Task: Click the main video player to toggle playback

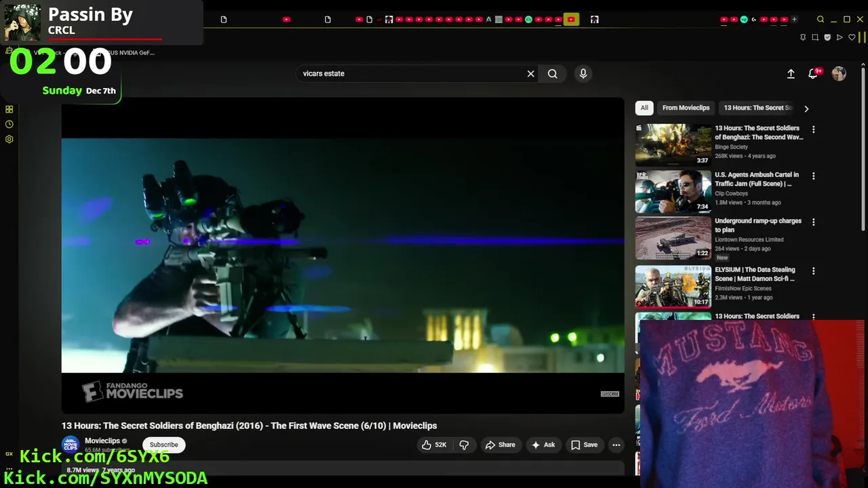Action: (x=342, y=256)
